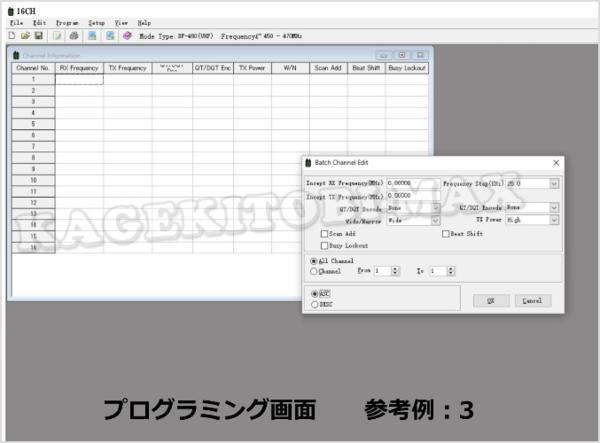Open the Edit menu
The height and width of the screenshot is (443, 600).
39,23
